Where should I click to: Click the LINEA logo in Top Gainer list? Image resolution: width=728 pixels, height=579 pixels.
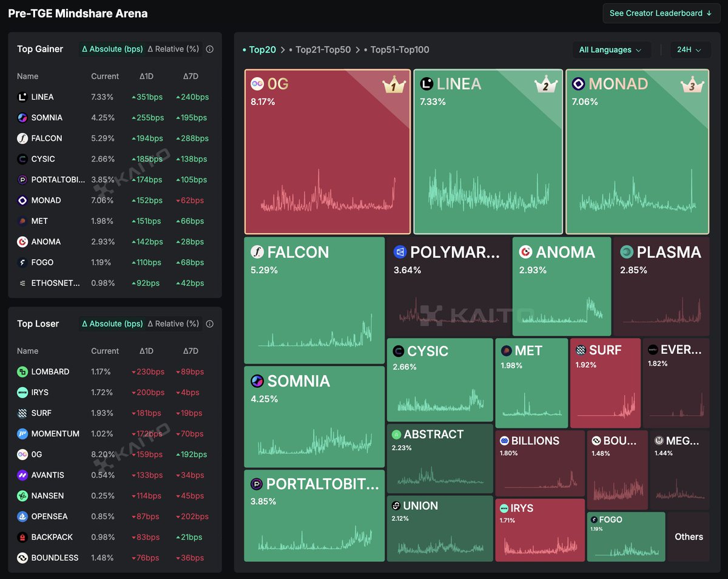(22, 97)
